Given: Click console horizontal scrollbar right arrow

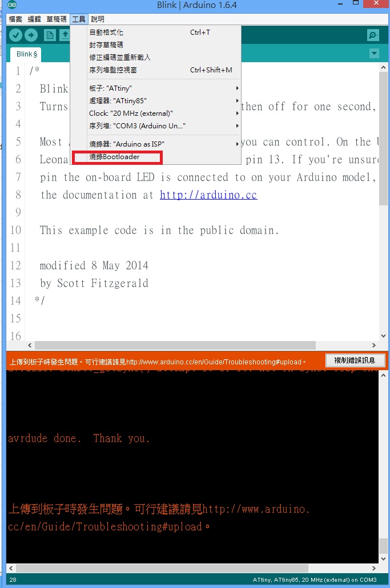Looking at the screenshot, I should pos(374,568).
